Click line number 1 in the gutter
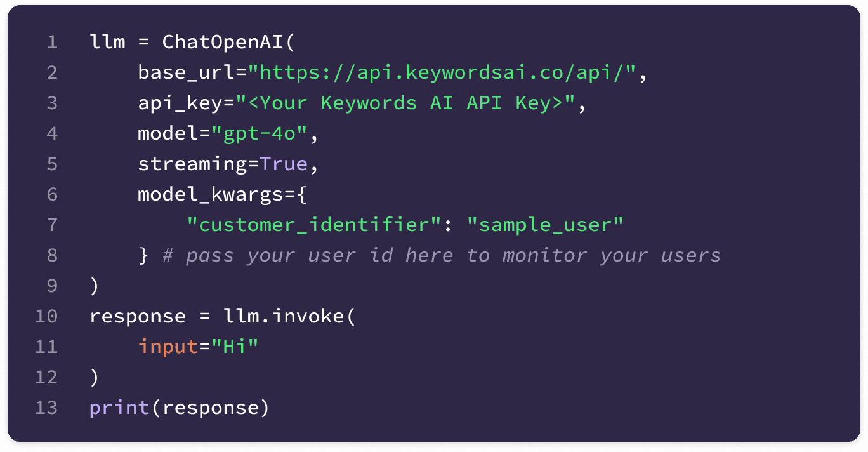Screen dimensions: 868x452 click(52, 43)
